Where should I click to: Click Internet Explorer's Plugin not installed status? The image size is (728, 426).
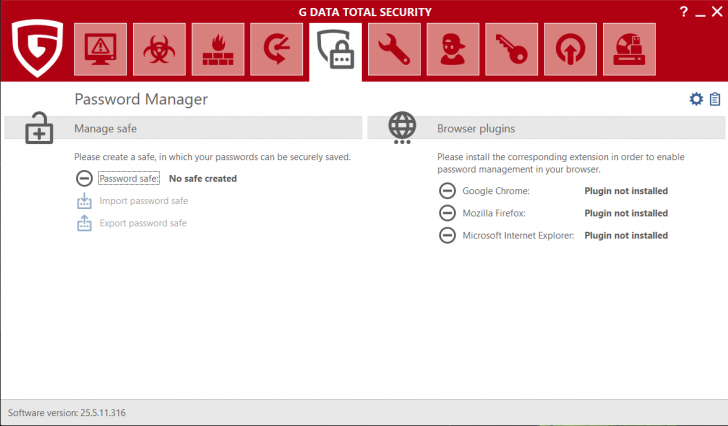tap(626, 235)
